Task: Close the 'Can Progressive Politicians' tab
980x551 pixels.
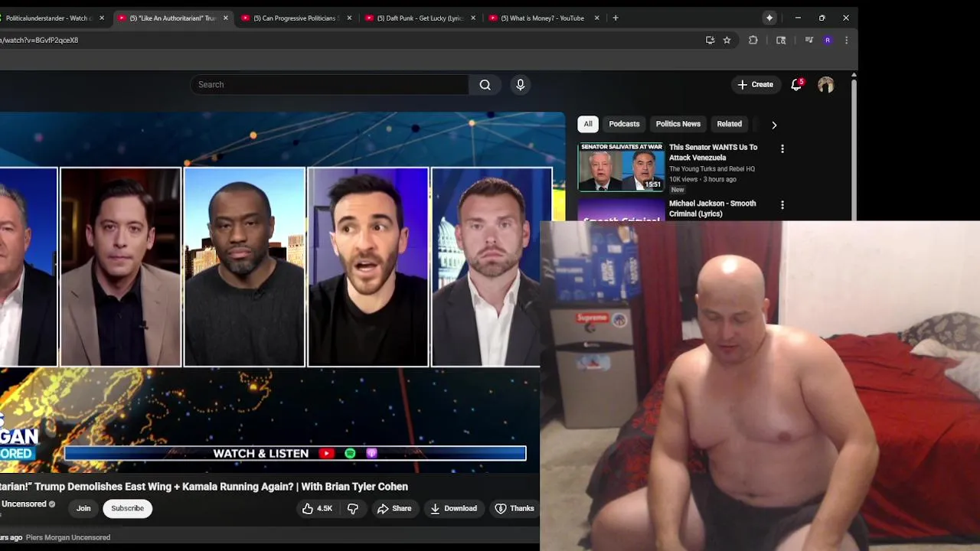Action: tap(349, 18)
